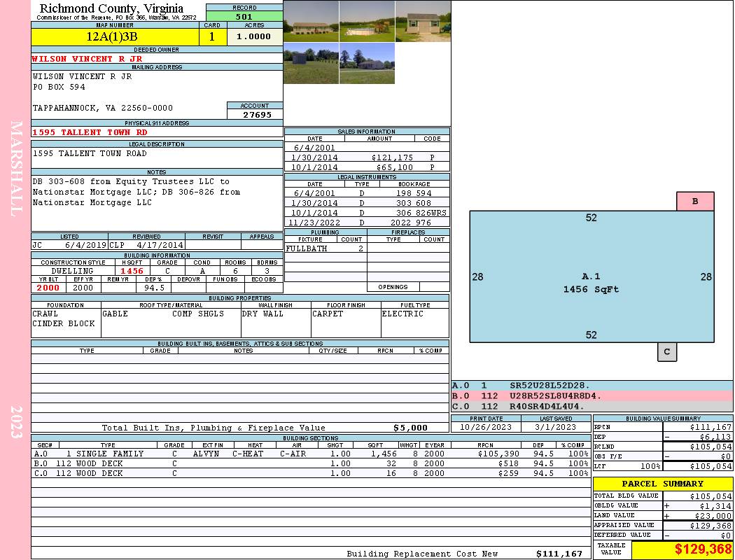Click the green record number 501 field
Image resolution: width=735 pixels, height=560 pixels.
pyautogui.click(x=244, y=17)
